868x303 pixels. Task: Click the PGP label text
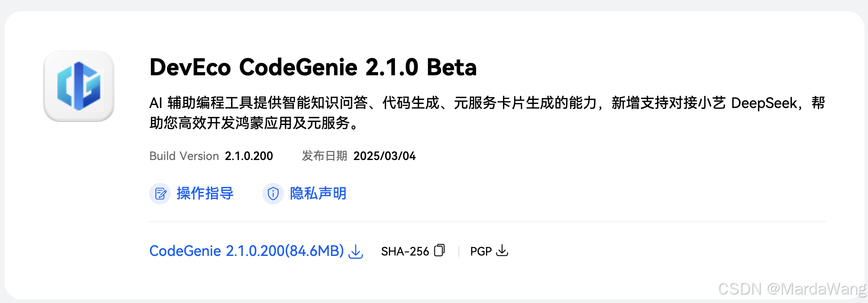click(x=481, y=251)
